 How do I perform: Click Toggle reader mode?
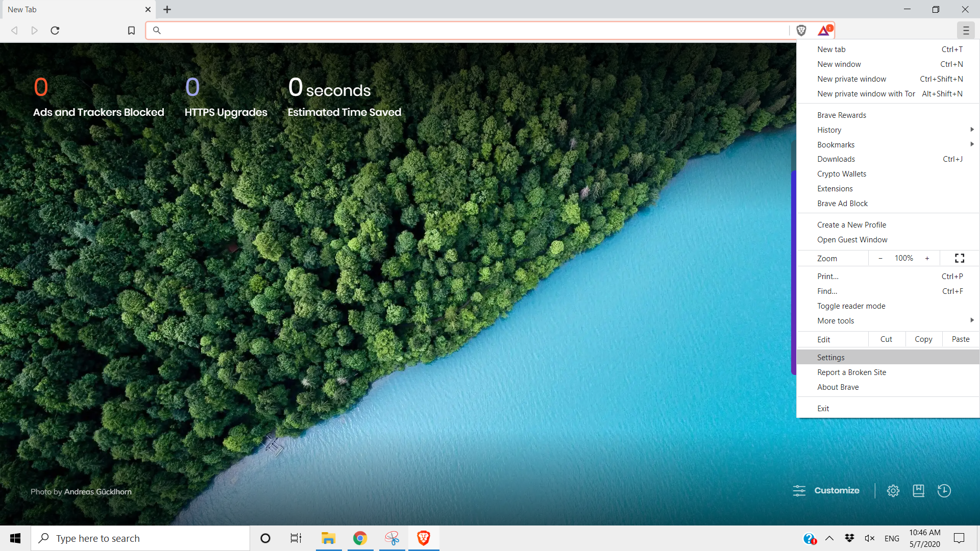point(851,306)
